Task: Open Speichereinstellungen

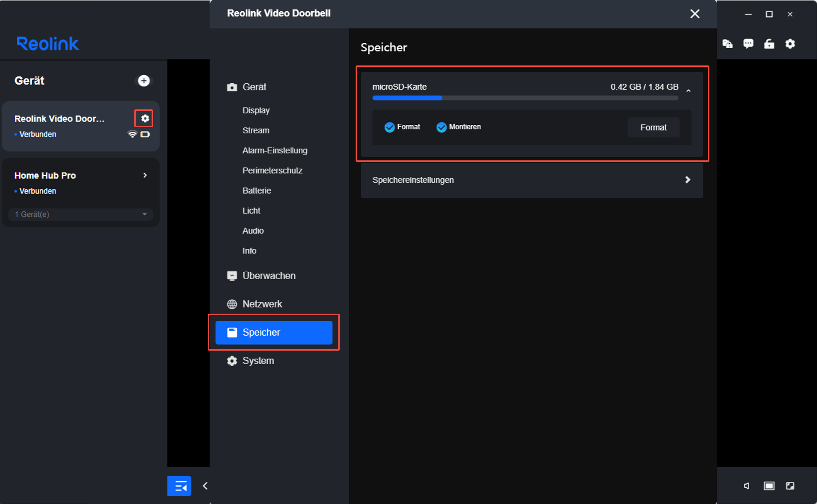Action: (x=532, y=180)
